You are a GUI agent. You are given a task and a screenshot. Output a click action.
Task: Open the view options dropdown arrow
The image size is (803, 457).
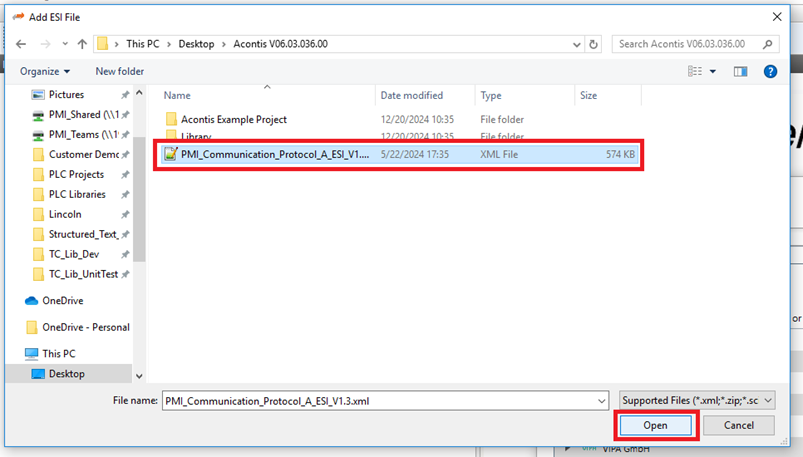(713, 71)
